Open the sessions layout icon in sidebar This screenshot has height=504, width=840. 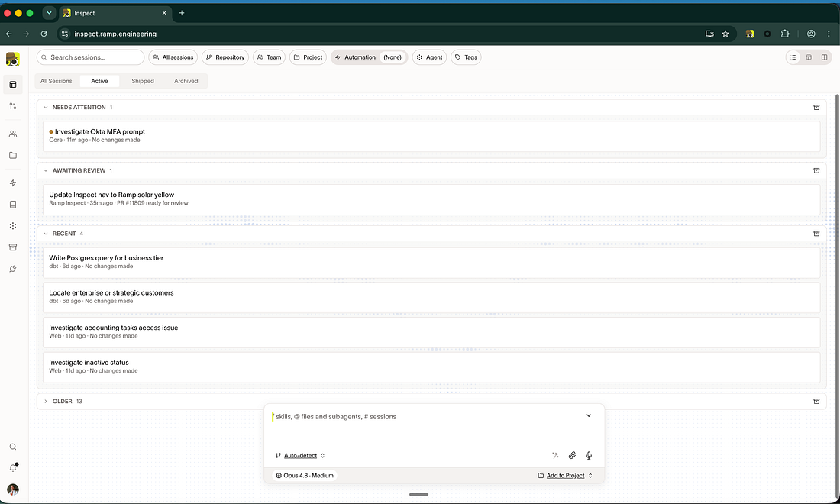click(13, 85)
